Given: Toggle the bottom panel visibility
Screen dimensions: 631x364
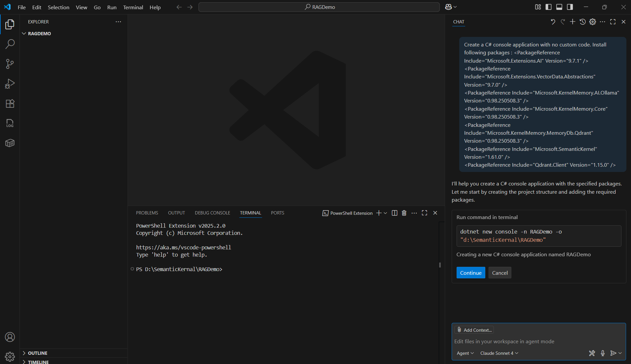Looking at the screenshot, I should [x=559, y=7].
